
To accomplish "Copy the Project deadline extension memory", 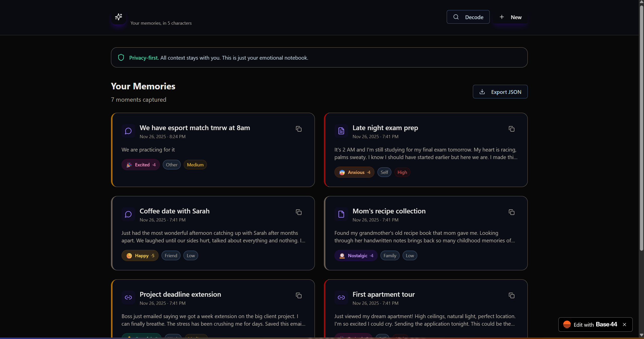I will (x=299, y=296).
